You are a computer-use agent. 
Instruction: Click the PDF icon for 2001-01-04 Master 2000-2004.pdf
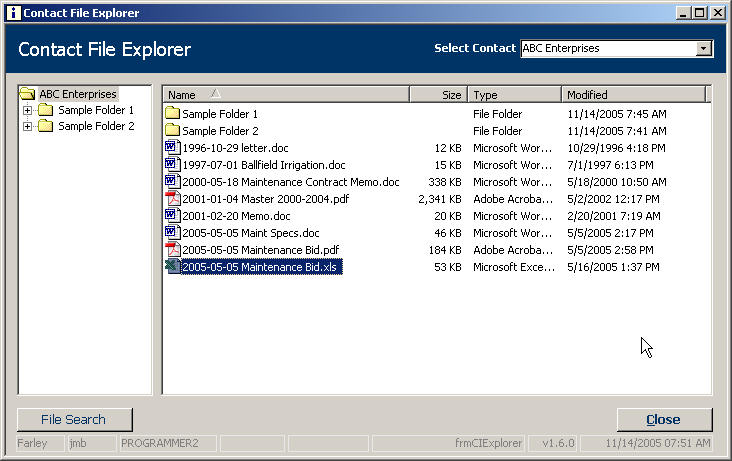pyautogui.click(x=171, y=199)
